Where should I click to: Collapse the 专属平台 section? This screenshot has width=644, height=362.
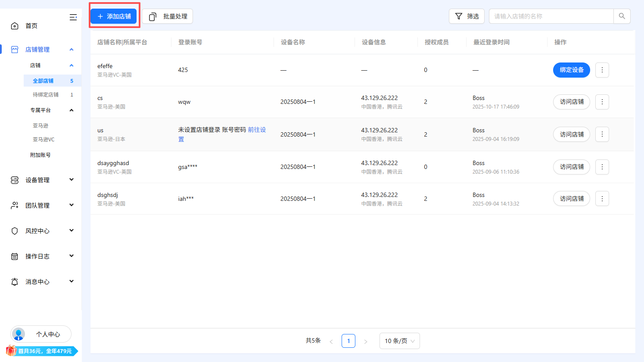(72, 110)
